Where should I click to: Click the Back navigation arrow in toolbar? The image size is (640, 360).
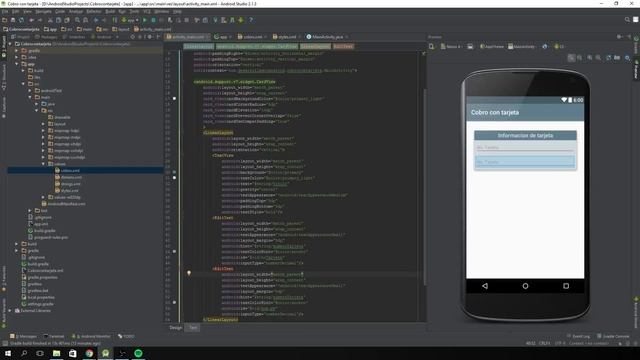pos(96,20)
